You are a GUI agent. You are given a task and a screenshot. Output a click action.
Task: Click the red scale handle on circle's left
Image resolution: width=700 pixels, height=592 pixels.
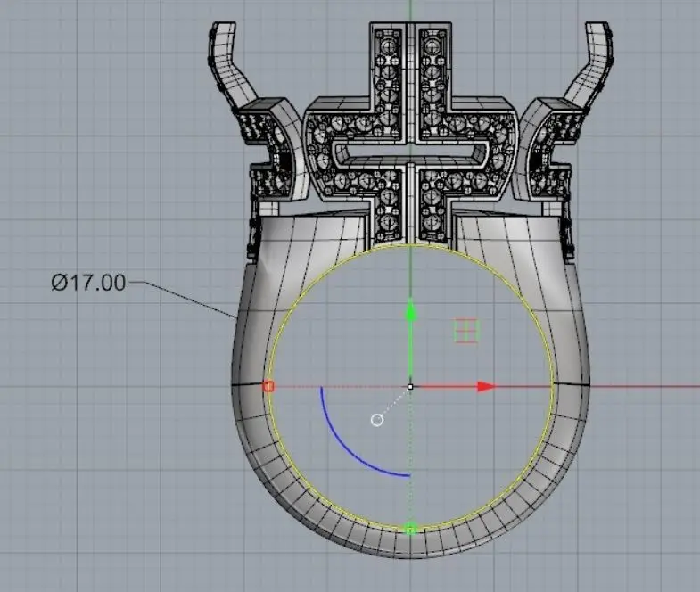pos(268,387)
